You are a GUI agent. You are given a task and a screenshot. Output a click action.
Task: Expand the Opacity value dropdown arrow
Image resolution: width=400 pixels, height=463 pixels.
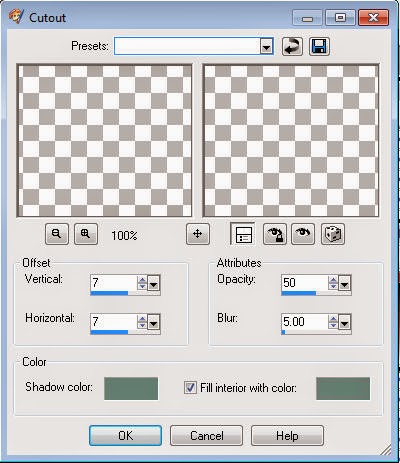344,283
